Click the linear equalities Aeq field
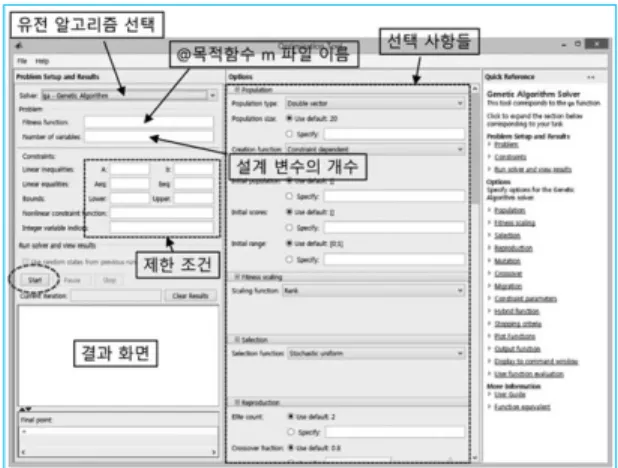 pyautogui.click(x=130, y=184)
